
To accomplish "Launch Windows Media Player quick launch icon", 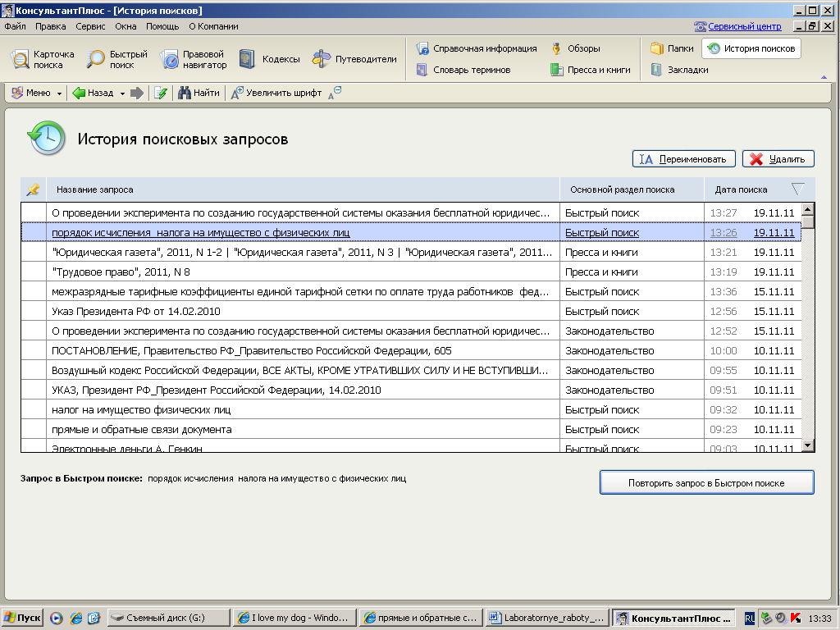I will click(x=57, y=619).
